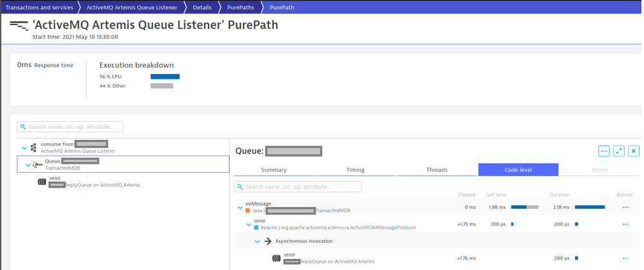Switch to the Summary tab
The image size is (644, 270).
click(274, 170)
